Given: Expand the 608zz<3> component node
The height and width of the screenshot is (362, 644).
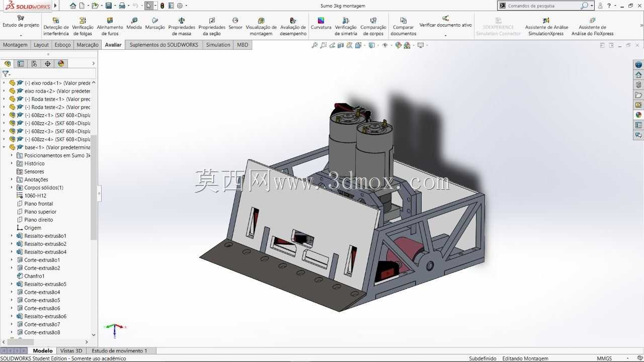Looking at the screenshot, I should (4, 131).
